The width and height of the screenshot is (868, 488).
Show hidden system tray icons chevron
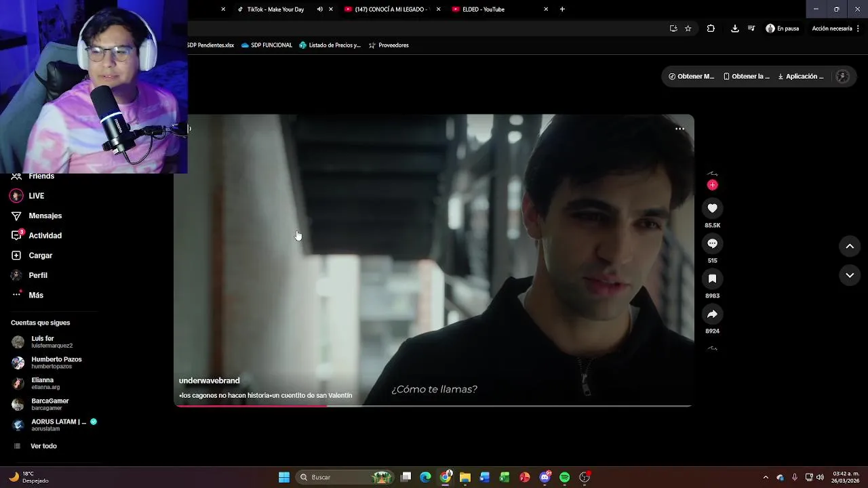[766, 477]
